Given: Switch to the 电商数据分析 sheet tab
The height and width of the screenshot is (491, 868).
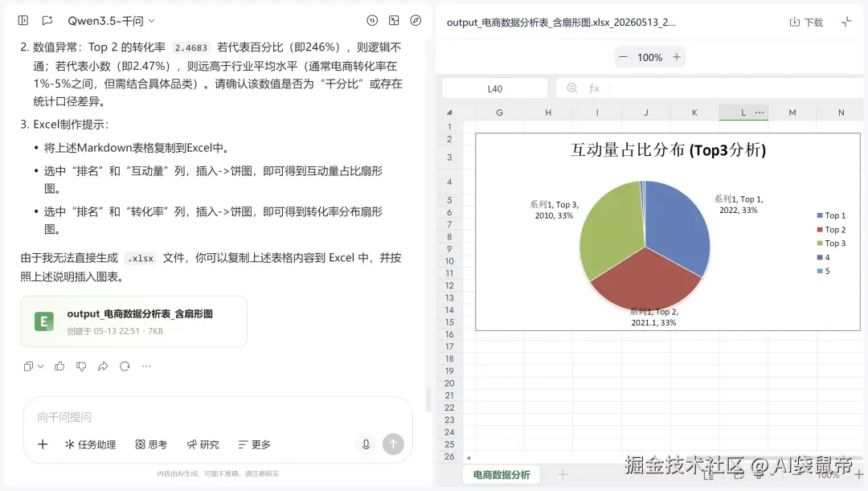Looking at the screenshot, I should click(502, 475).
